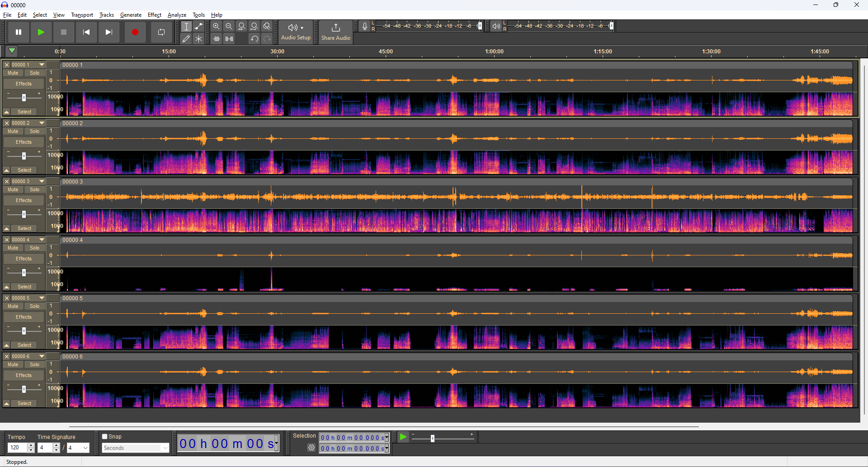Enable the Snap checkbox
Screen dimensions: 868x467
pyautogui.click(x=105, y=437)
